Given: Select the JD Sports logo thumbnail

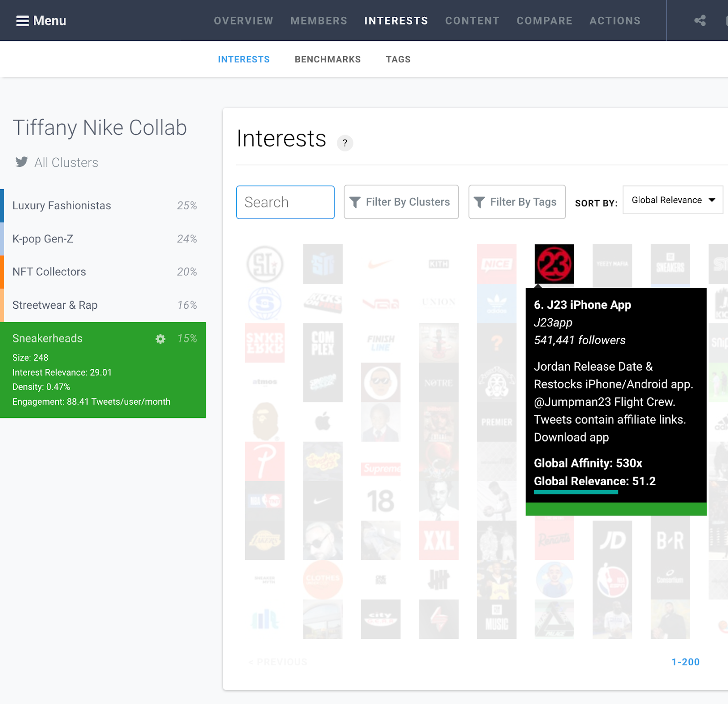Looking at the screenshot, I should [x=612, y=540].
